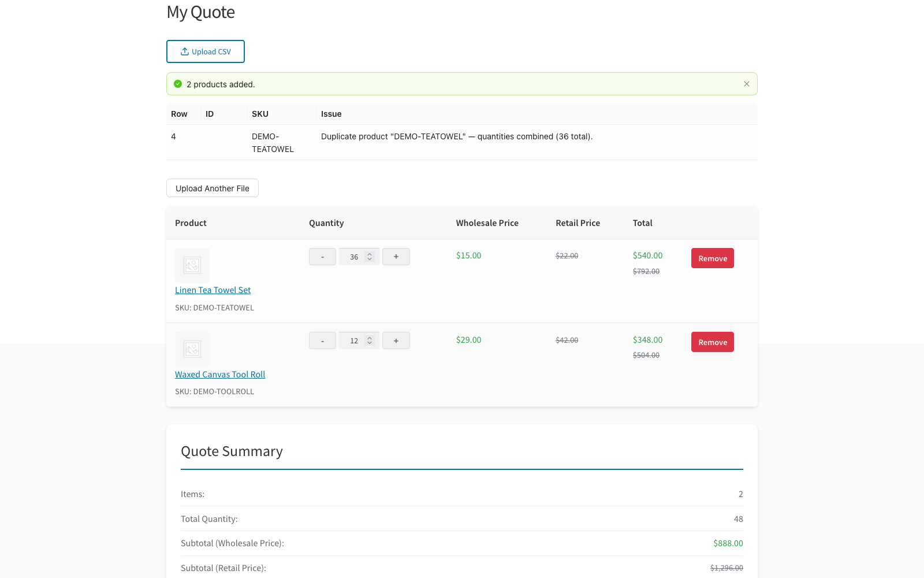The height and width of the screenshot is (578, 924).
Task: Click 'SKU: DEMO-TOOLROLL' text
Action: (214, 391)
